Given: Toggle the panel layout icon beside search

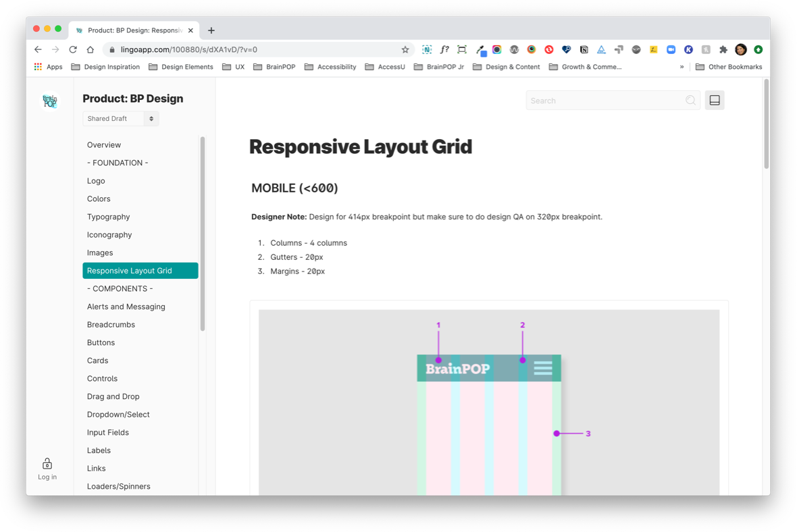Looking at the screenshot, I should point(714,100).
